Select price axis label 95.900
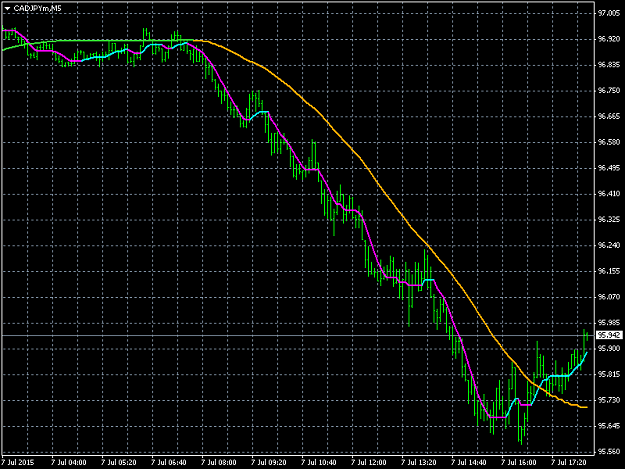 pyautogui.click(x=609, y=349)
